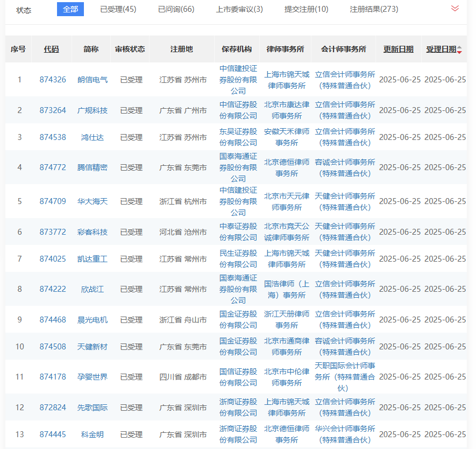Show 上市委审议(3) entries

pyautogui.click(x=239, y=9)
